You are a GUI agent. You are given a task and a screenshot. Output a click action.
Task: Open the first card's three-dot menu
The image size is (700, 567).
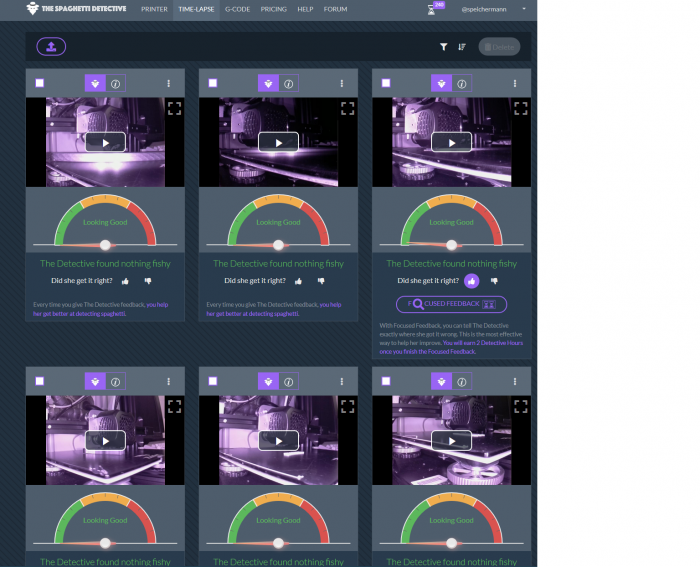(169, 83)
